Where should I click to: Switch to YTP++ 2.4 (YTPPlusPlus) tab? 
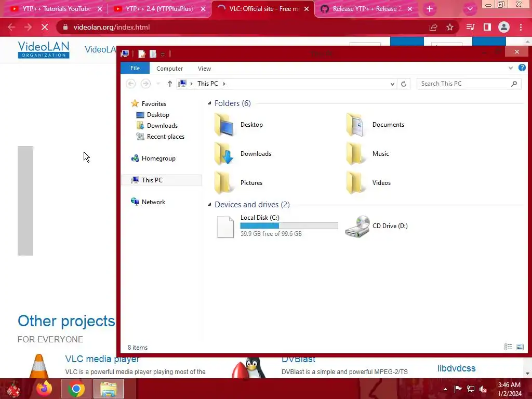pyautogui.click(x=159, y=9)
